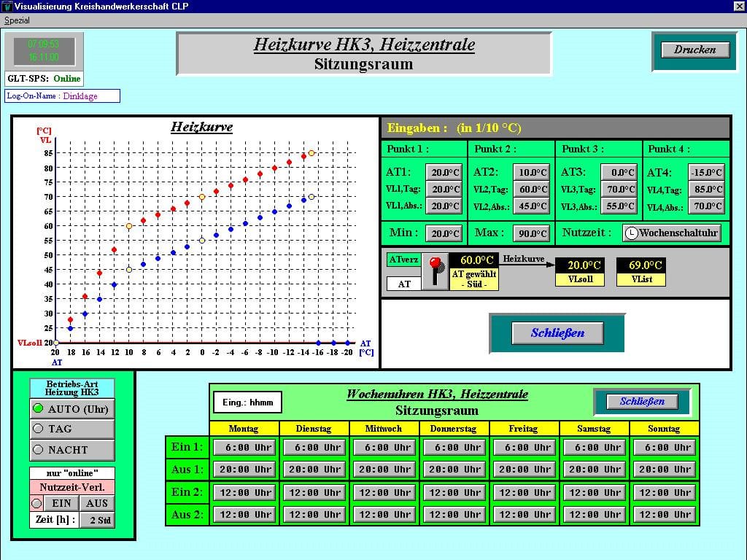Select AUTO (Uhr) operating mode
747x560 pixels.
click(71, 408)
